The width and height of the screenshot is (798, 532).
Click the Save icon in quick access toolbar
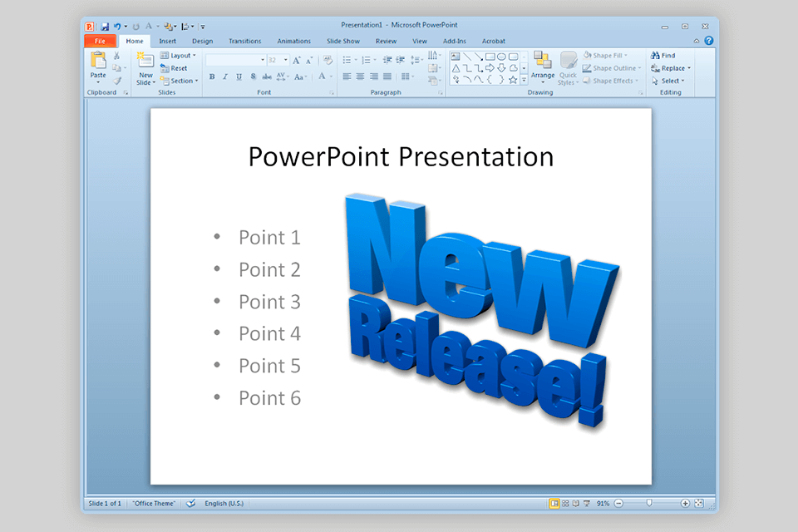coord(105,27)
